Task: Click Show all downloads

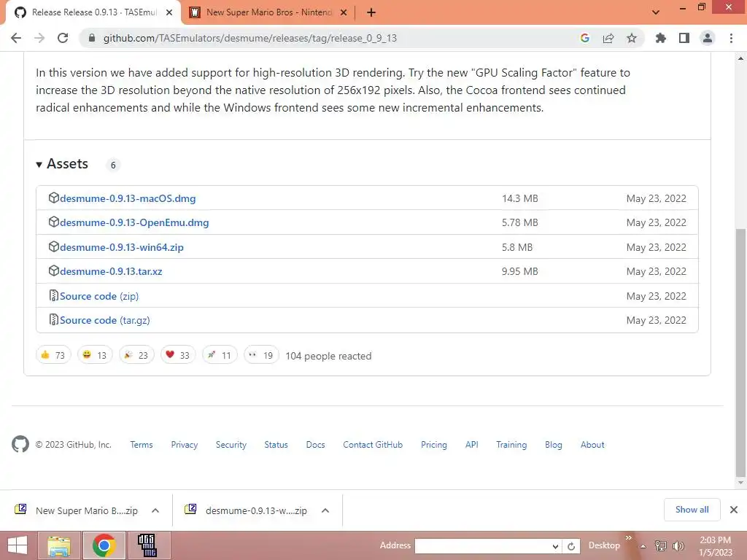Action: coord(692,510)
